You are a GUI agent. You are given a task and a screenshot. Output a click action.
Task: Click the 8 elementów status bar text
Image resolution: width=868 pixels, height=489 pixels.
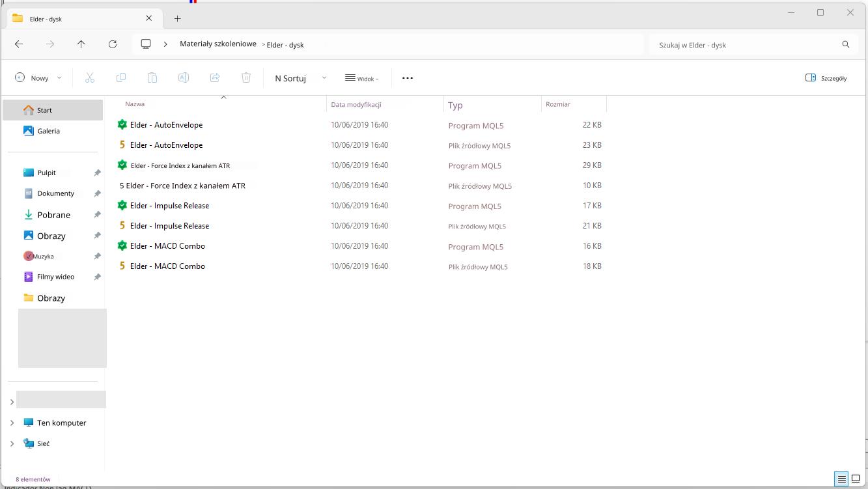33,479
